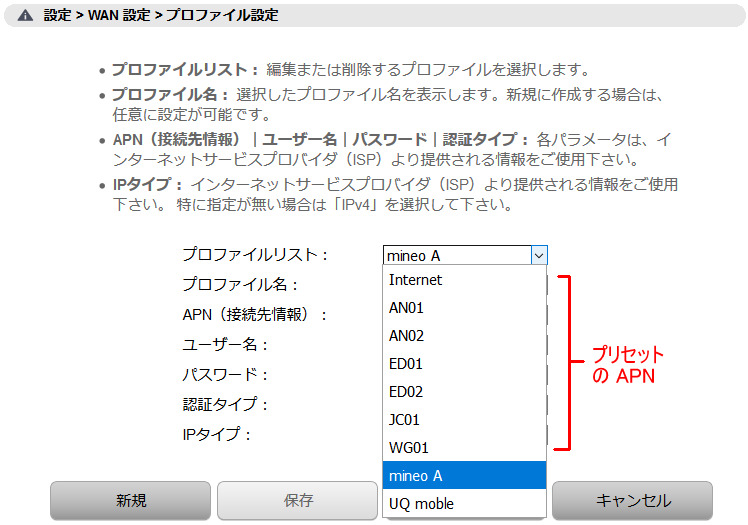The height and width of the screenshot is (525, 748).
Task: Collapse the プロファイルリスト dropdown arrow
Action: [x=538, y=256]
